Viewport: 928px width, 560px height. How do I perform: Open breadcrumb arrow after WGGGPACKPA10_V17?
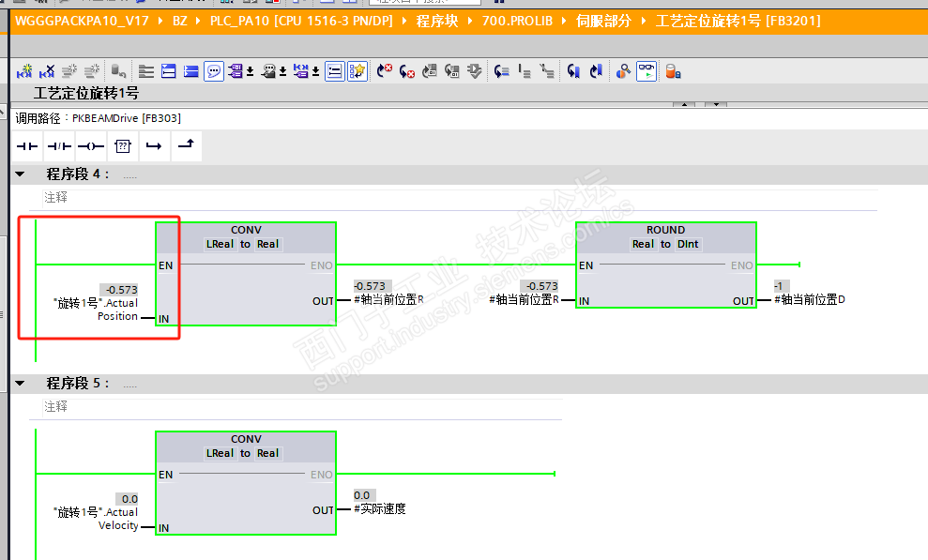[x=160, y=22]
